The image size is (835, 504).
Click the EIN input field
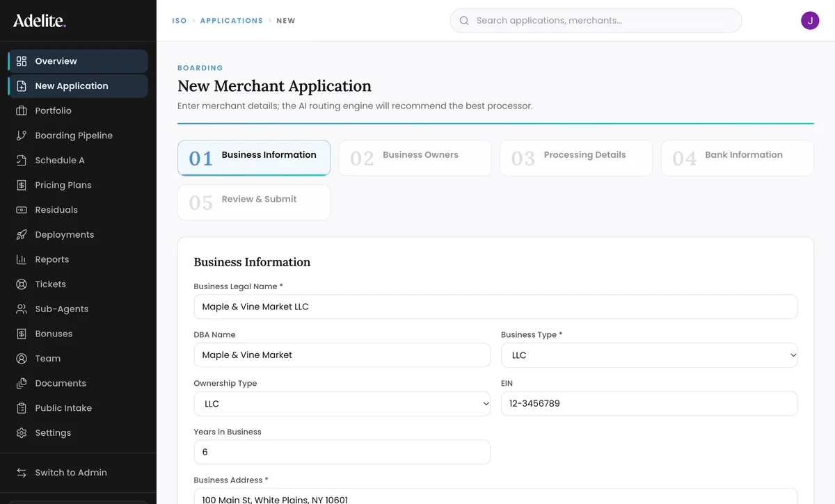click(649, 404)
